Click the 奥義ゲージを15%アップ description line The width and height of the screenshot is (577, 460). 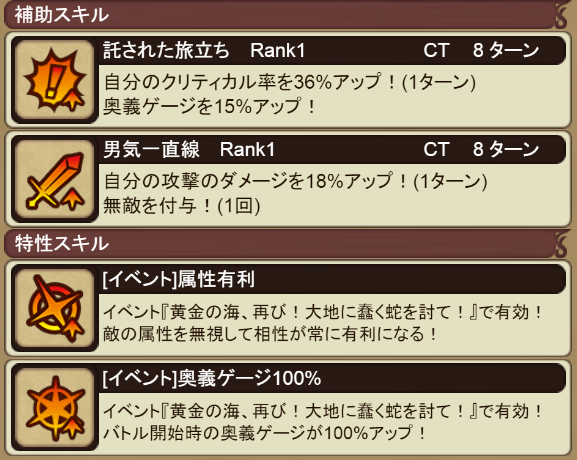pos(209,106)
